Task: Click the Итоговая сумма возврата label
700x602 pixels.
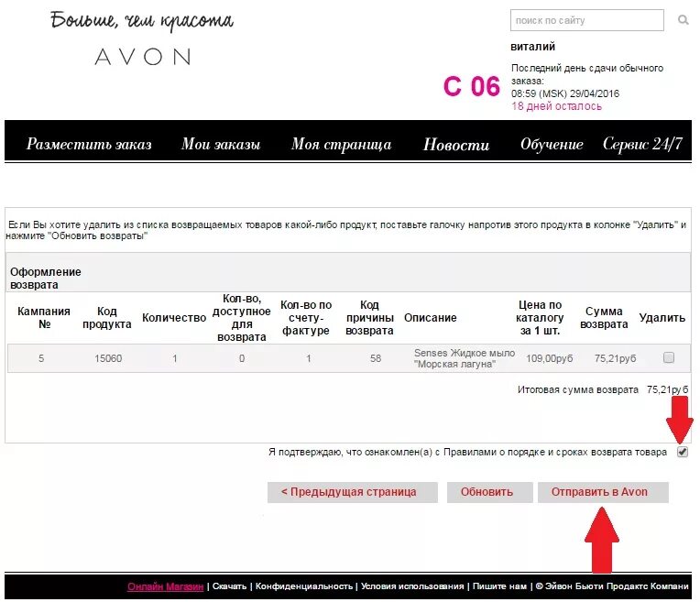Action: pos(577,389)
